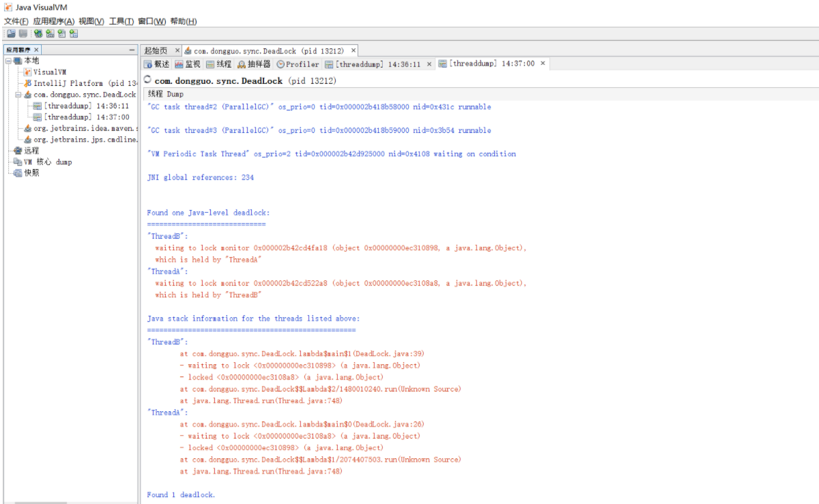This screenshot has width=819, height=504.
Task: Collapse the 本地 tree node
Action: [8, 61]
